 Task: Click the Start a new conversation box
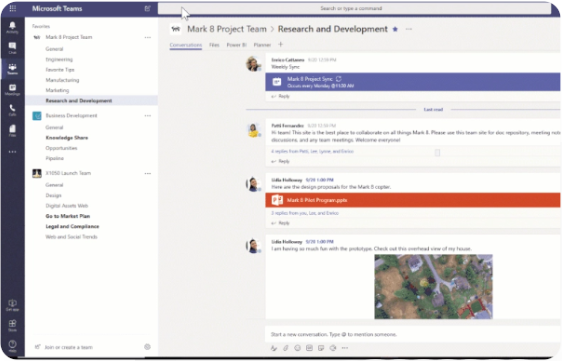coord(412,334)
